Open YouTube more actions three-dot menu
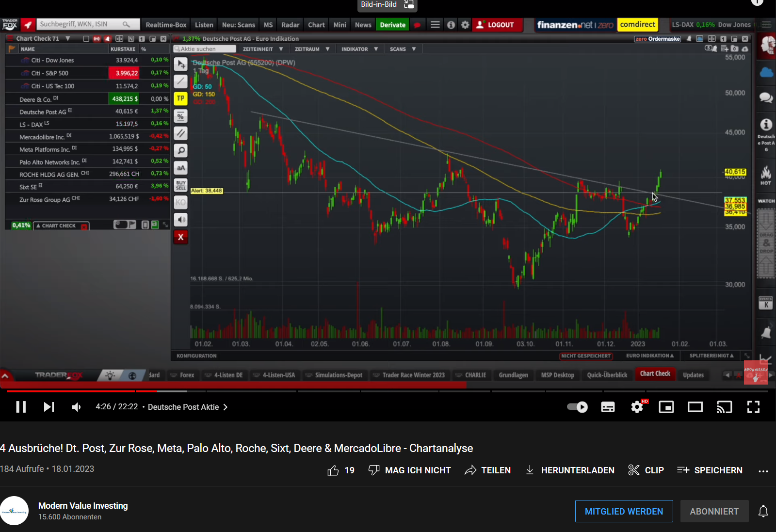Screen dimensions: 776x532 pyautogui.click(x=763, y=470)
